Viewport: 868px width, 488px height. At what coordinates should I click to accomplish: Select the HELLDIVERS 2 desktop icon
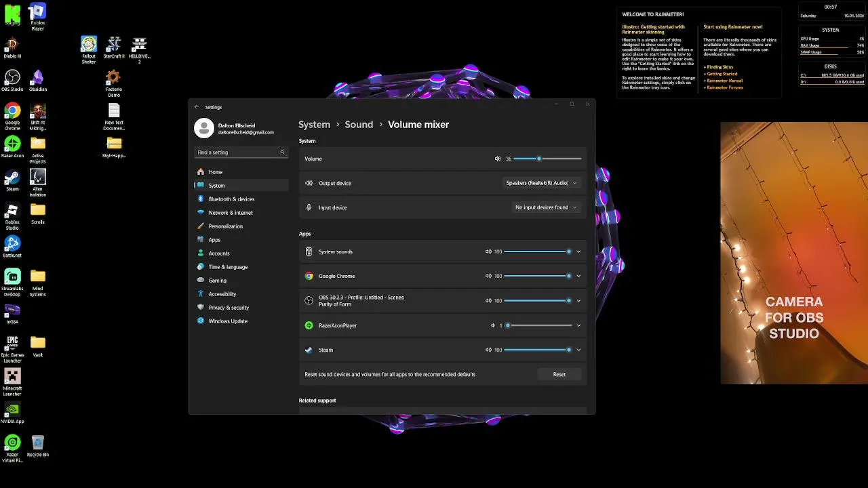tap(139, 50)
